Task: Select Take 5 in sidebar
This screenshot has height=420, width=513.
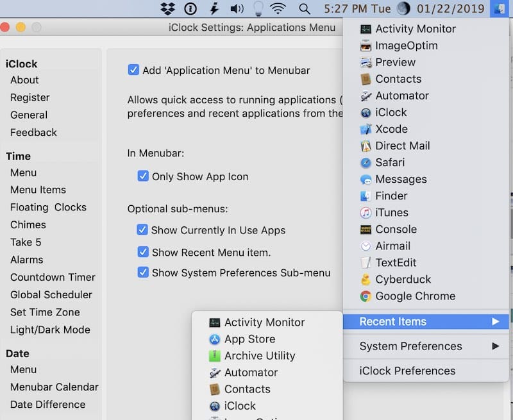Action: (x=26, y=242)
